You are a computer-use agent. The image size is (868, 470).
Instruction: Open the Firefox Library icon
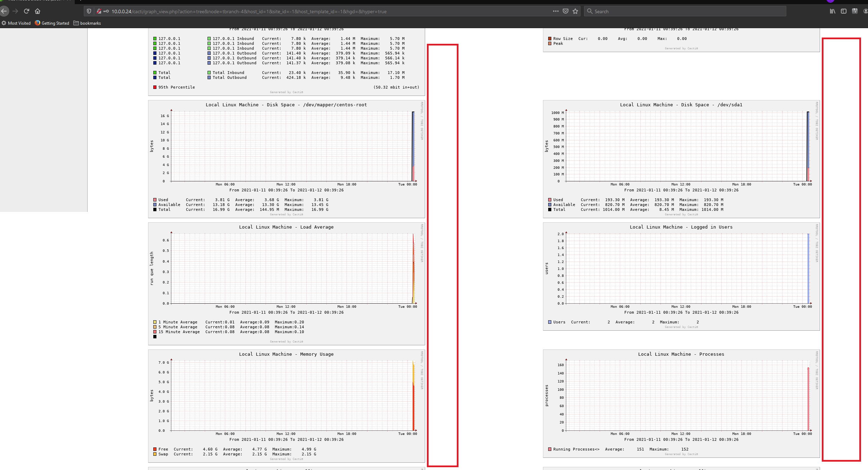coord(832,11)
